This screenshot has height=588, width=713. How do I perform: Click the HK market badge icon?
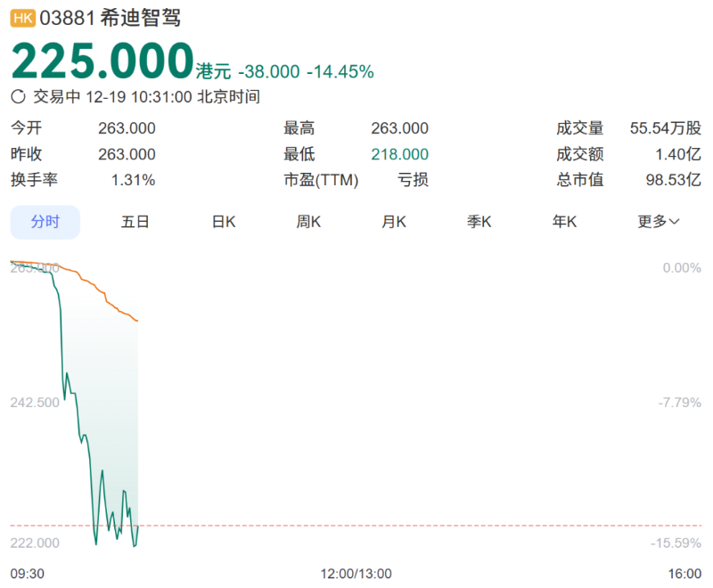[x=23, y=19]
